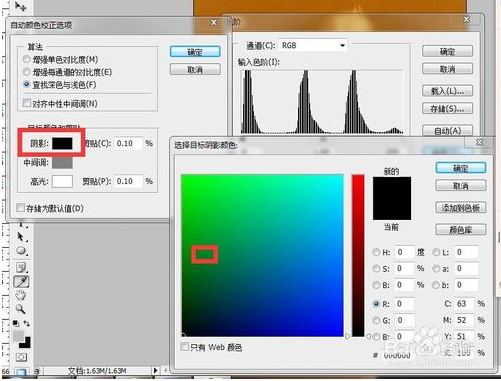Select the Path Selection arrow tool
This screenshot has width=501, height=381.
[21, 237]
